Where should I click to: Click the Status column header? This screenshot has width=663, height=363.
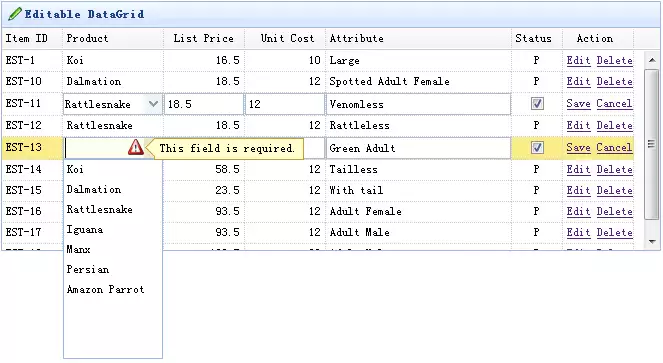tap(537, 38)
